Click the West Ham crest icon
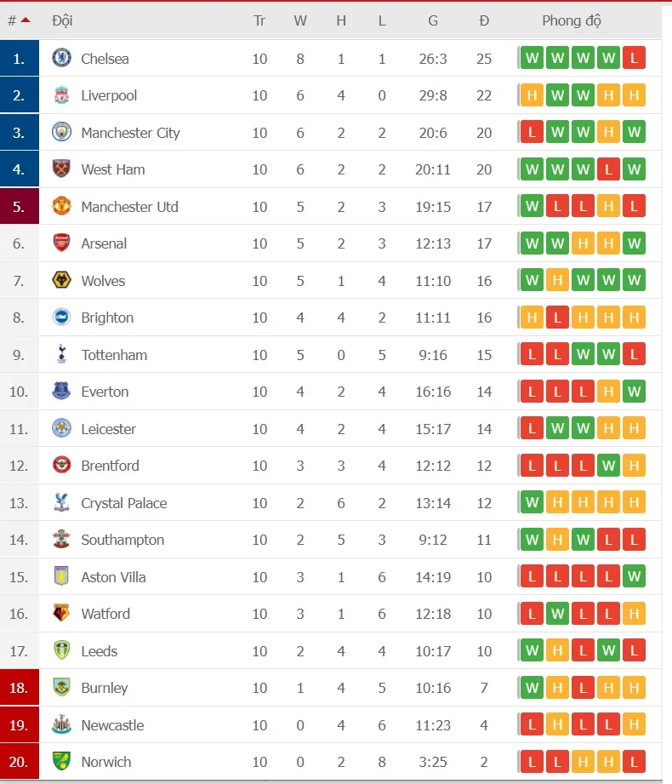Viewport: 672px width, 784px height. 61,169
